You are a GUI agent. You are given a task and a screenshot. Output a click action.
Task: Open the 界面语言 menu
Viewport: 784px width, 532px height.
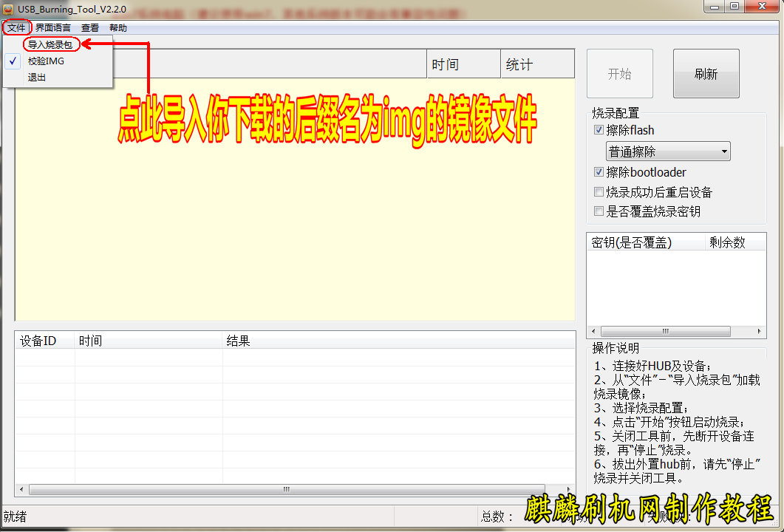(x=53, y=28)
